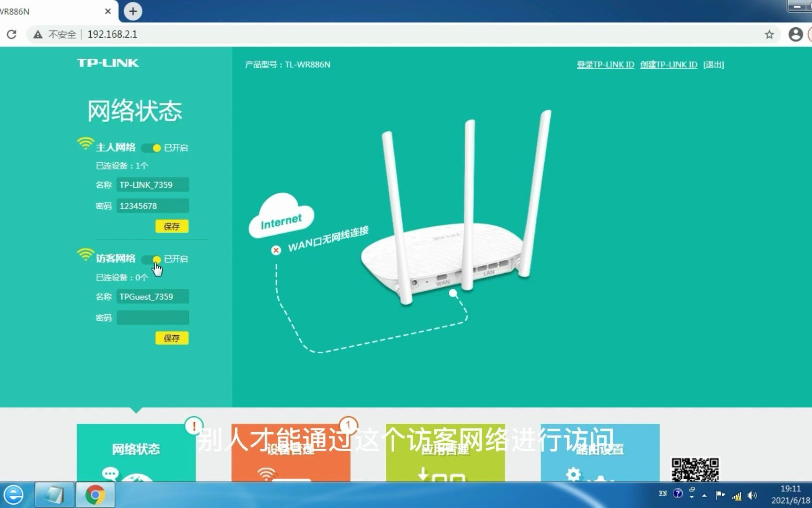Click the guest network name field TPGuest_7359
Image resolution: width=812 pixels, height=508 pixels.
[153, 297]
